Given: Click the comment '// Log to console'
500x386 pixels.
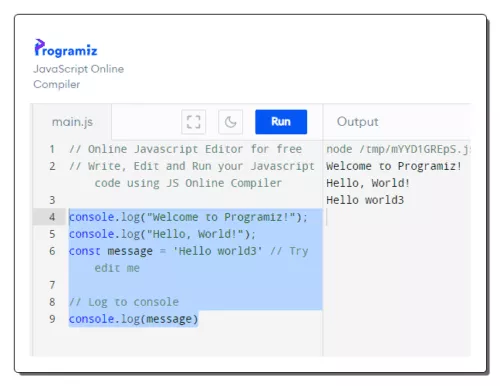Looking at the screenshot, I should coord(124,302).
